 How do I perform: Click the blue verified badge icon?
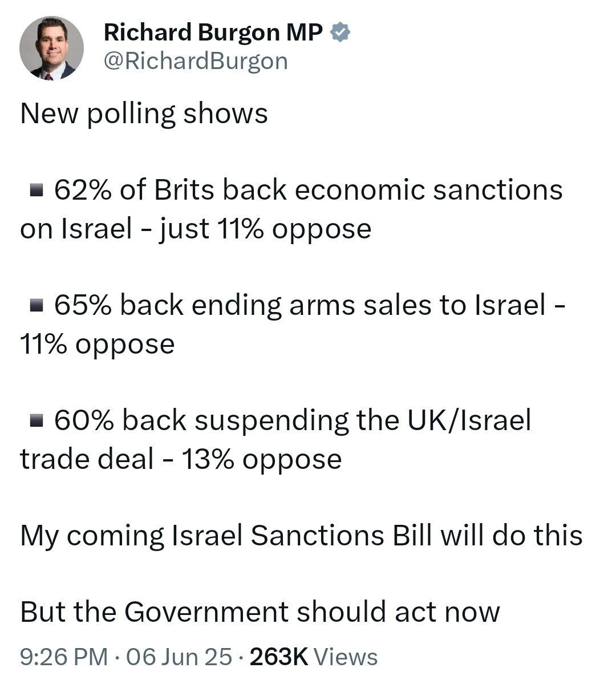[341, 33]
